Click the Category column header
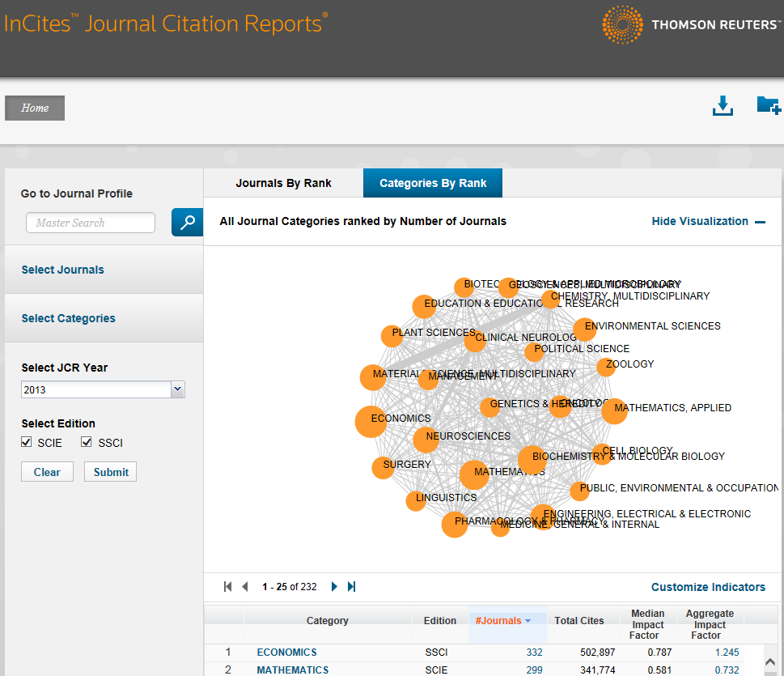The height and width of the screenshot is (676, 784). (x=327, y=620)
